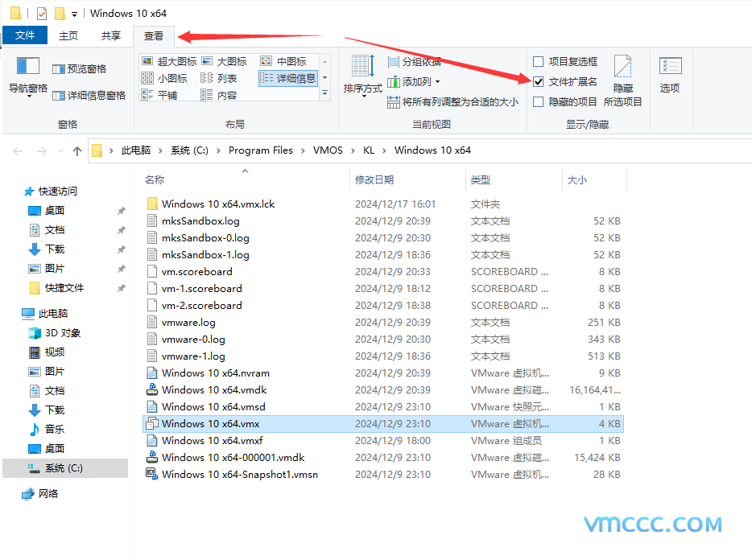Select the file vmware-1.log
This screenshot has height=560, width=752.
(x=193, y=356)
